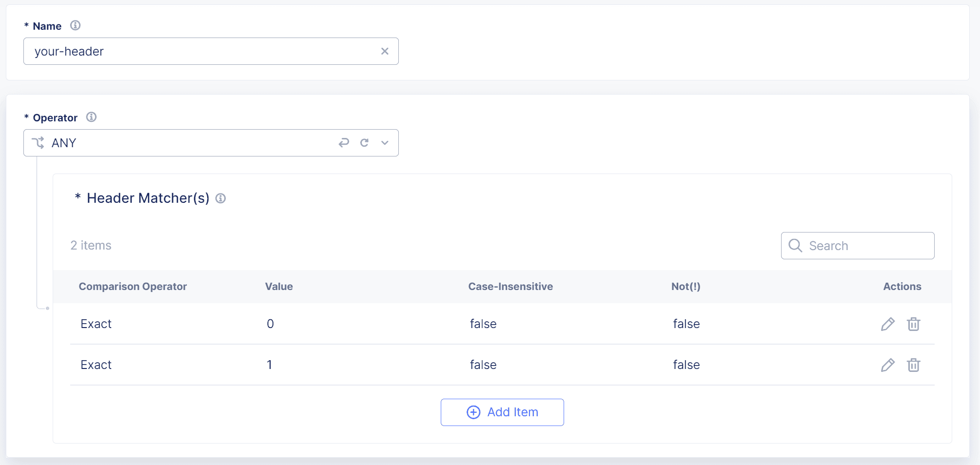This screenshot has width=980, height=465.
Task: Click the Value column header
Action: pos(278,287)
